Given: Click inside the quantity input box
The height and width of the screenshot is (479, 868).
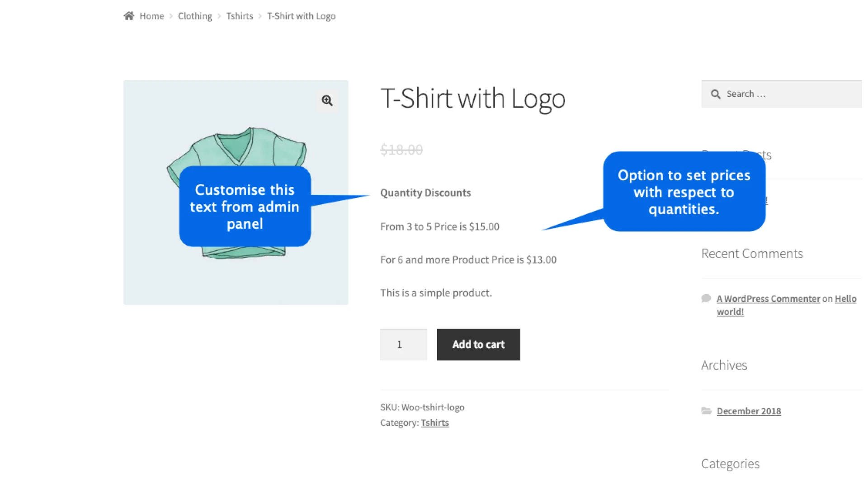Looking at the screenshot, I should 403,344.
